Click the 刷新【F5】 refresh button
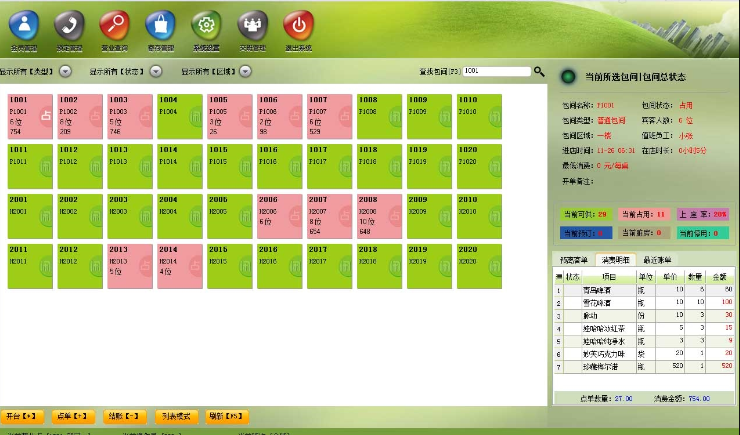Viewport: 740px width, 435px height. tap(227, 416)
